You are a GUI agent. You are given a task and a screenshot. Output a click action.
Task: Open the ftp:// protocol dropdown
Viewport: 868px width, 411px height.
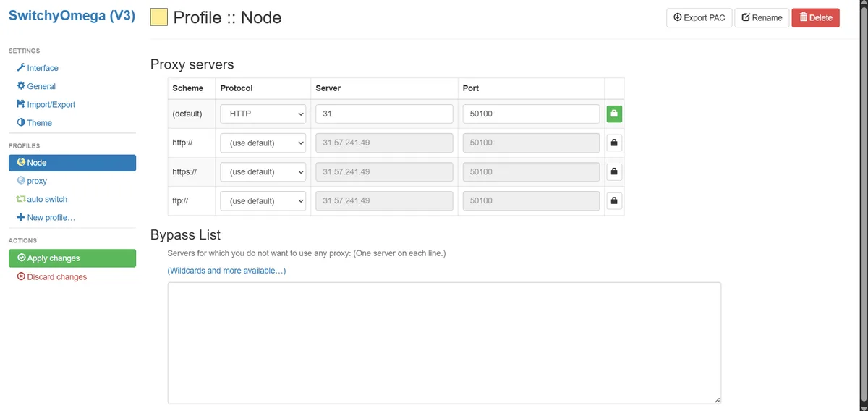263,200
